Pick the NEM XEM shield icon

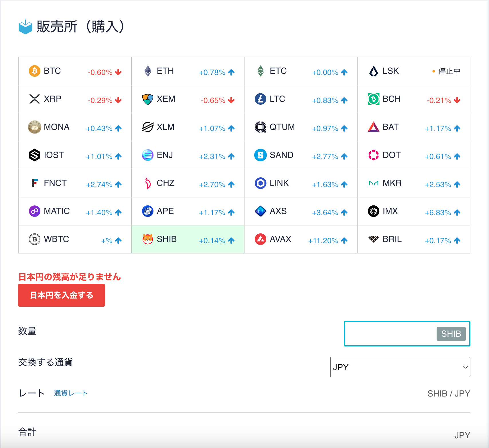click(x=148, y=99)
